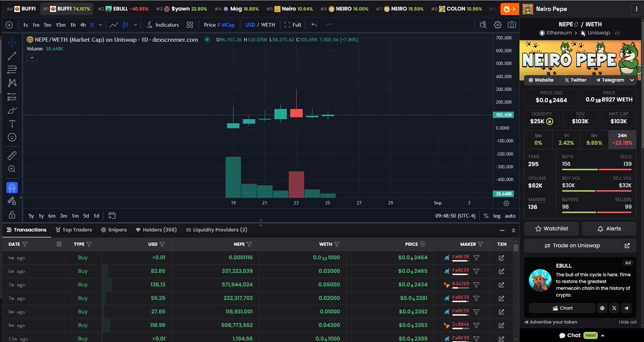Toggle percentage scale on chart

point(486,216)
